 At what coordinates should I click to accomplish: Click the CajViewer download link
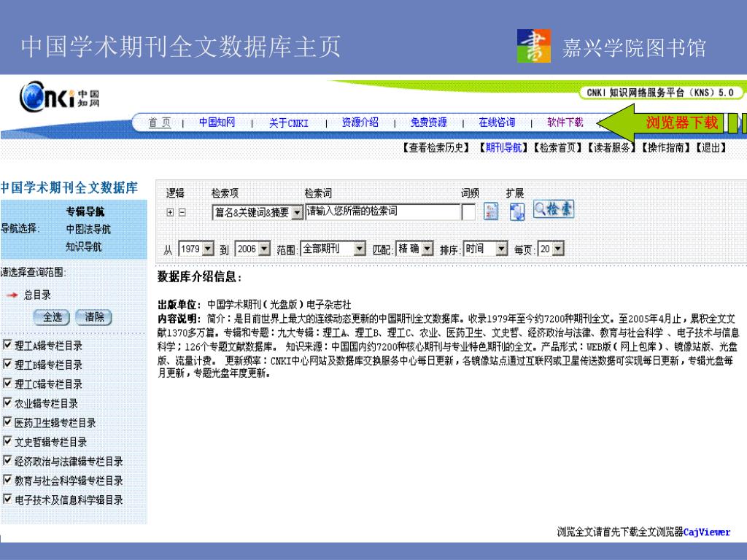tap(706, 532)
